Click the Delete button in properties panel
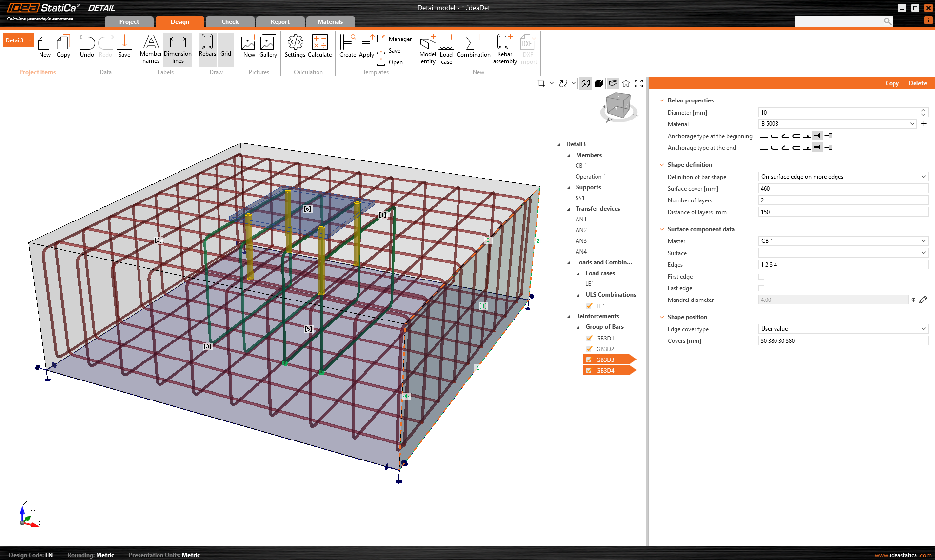Screen dimensions: 935x560 click(x=917, y=83)
